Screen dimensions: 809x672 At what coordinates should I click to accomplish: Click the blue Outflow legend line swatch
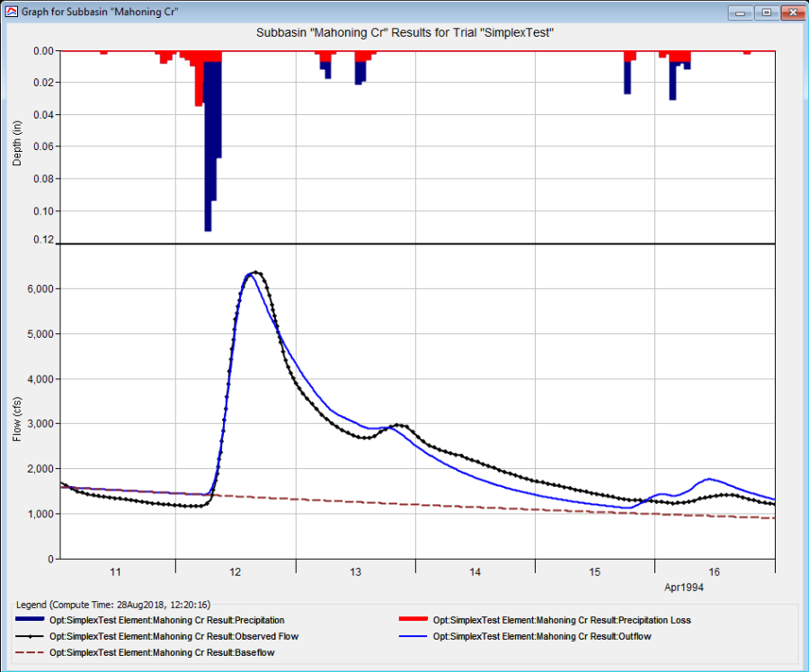pos(413,636)
